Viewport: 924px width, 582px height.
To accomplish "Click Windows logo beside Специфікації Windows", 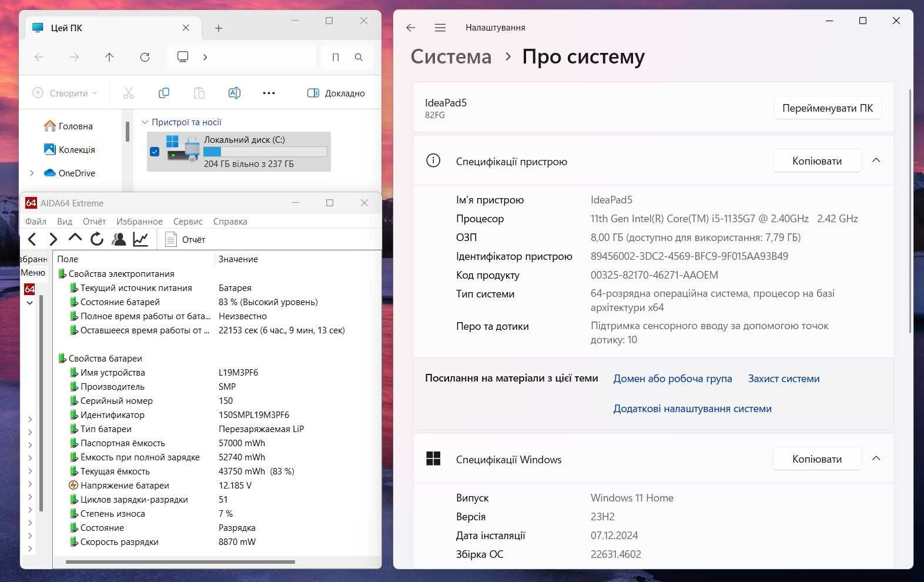I will pos(433,459).
